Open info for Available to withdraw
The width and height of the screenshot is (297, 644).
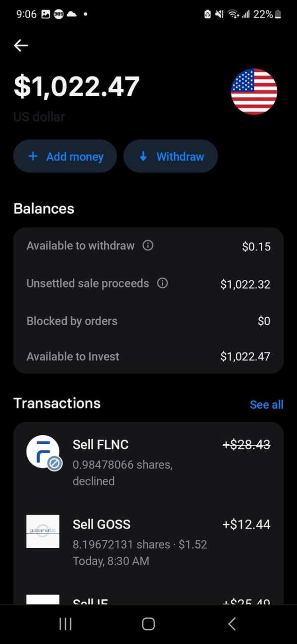[148, 245]
